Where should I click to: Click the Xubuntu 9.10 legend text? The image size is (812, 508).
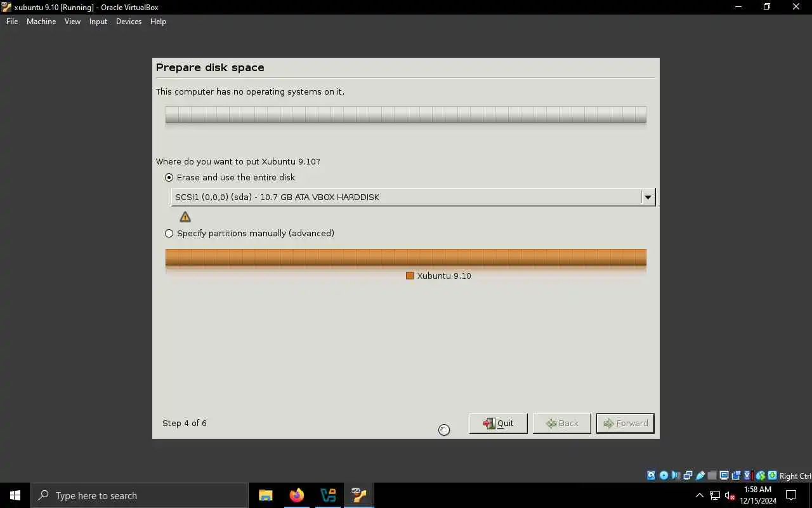click(x=444, y=276)
